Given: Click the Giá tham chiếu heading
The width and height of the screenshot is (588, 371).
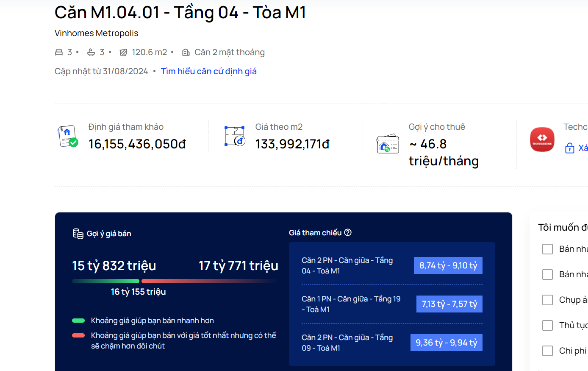Looking at the screenshot, I should point(315,233).
